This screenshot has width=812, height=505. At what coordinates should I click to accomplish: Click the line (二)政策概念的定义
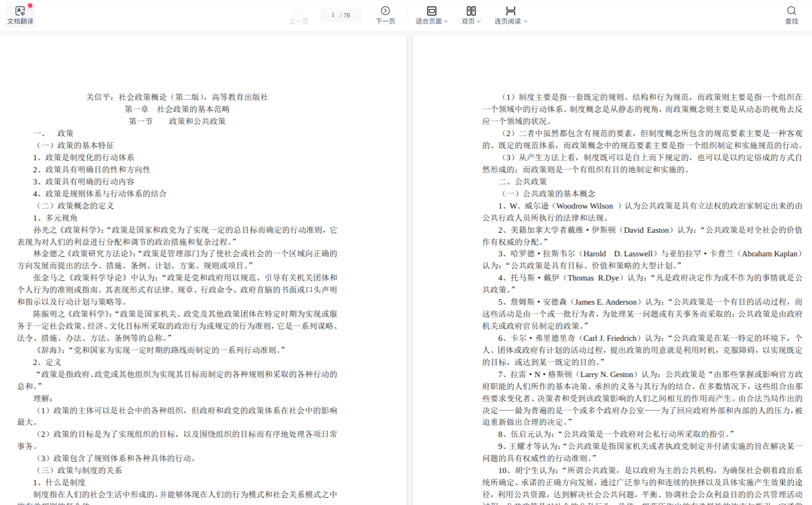coord(75,206)
